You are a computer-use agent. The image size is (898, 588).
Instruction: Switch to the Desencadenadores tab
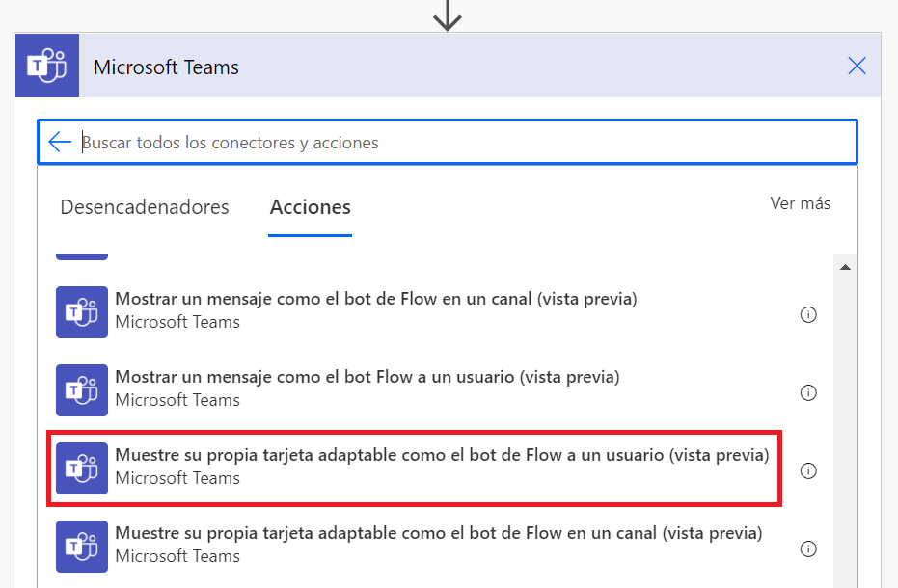point(144,206)
